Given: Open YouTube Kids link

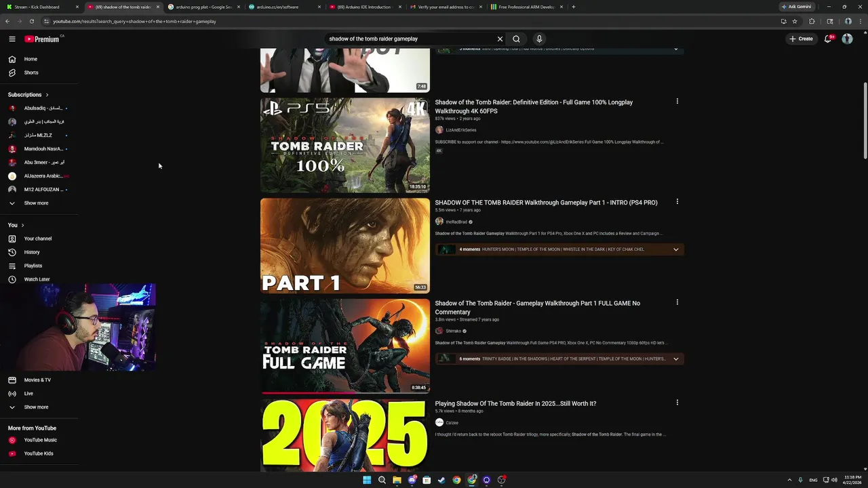Looking at the screenshot, I should pos(39,453).
